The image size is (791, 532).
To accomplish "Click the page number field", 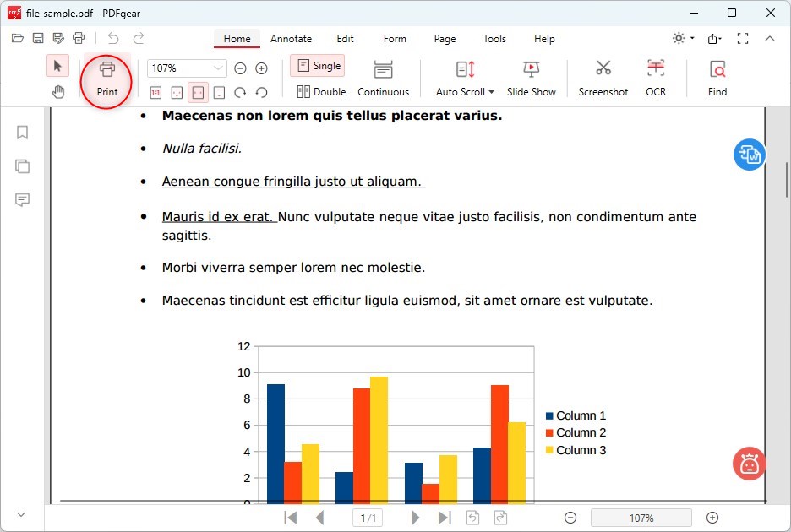I will [x=368, y=518].
